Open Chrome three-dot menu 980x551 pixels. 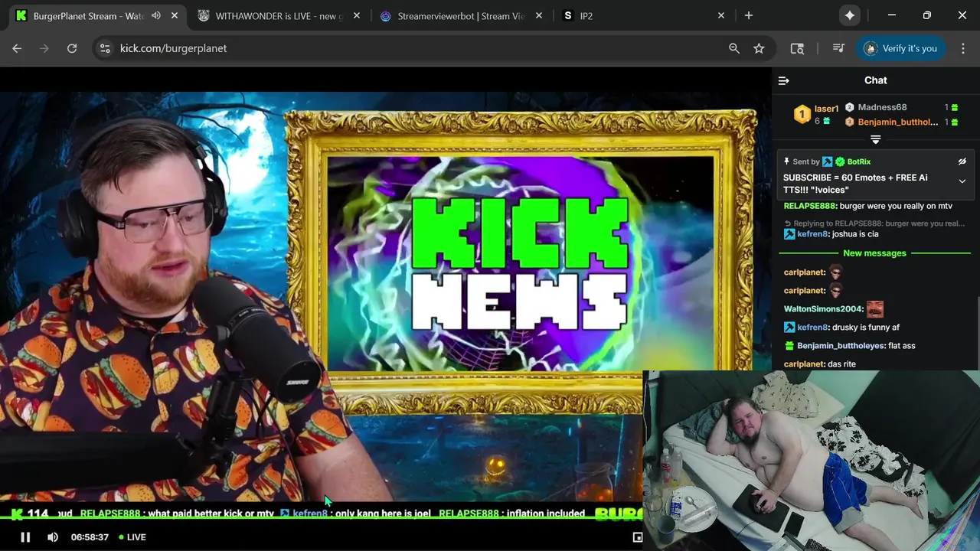click(963, 48)
